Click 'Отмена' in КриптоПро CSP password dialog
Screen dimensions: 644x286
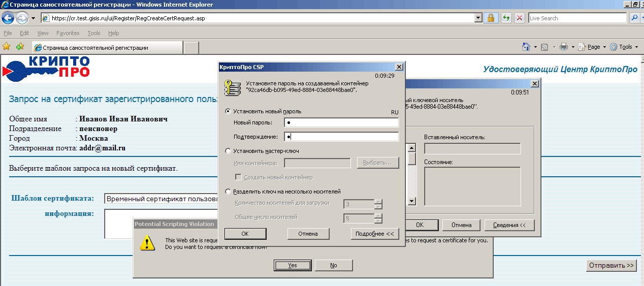tap(308, 234)
